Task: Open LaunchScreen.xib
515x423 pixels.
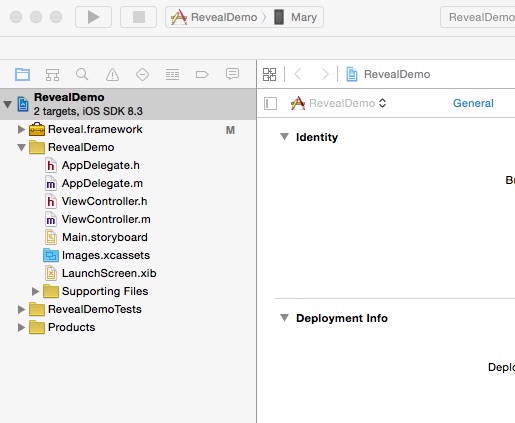Action: click(128, 273)
